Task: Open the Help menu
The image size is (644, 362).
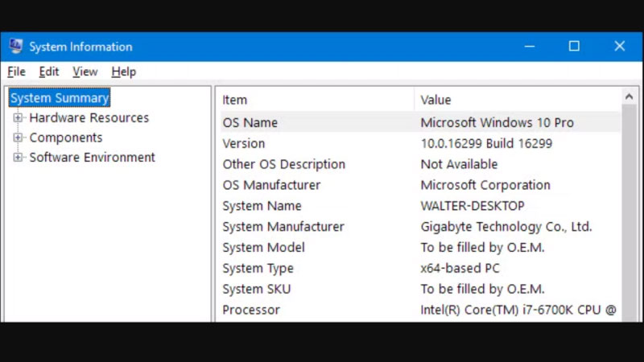Action: pos(123,72)
